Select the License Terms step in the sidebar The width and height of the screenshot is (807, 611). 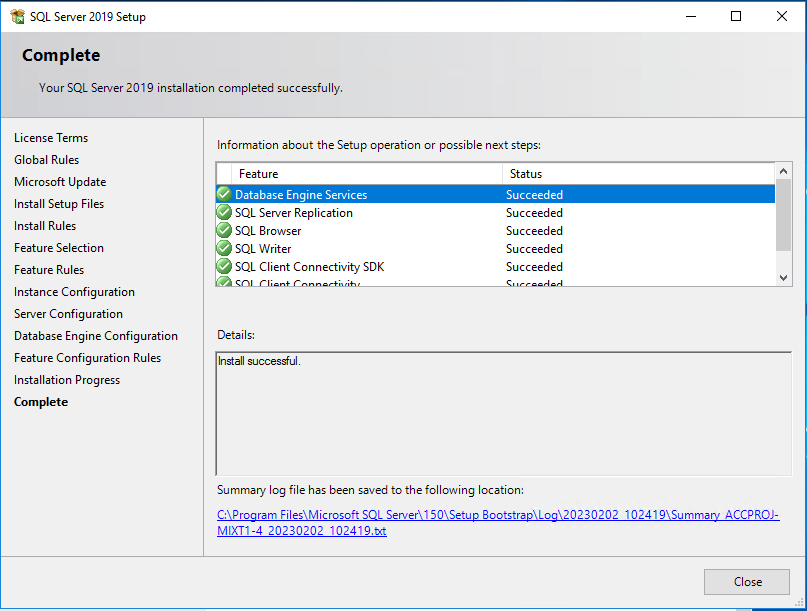51,137
